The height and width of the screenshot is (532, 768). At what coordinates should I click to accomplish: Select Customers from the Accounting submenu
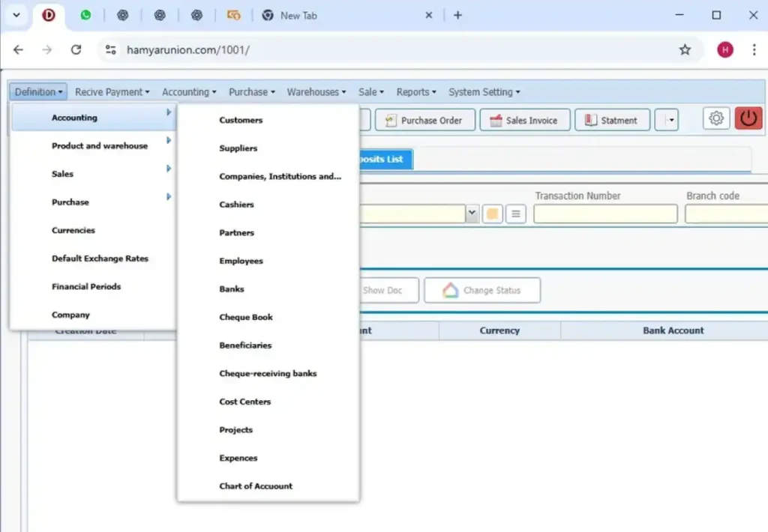241,120
